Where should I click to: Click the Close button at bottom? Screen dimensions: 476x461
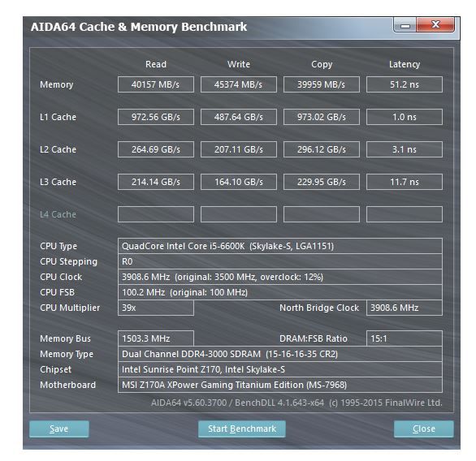pos(424,429)
